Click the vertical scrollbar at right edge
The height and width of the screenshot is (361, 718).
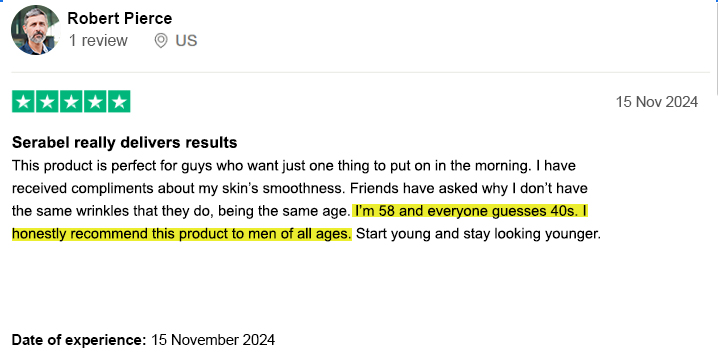coord(717,46)
